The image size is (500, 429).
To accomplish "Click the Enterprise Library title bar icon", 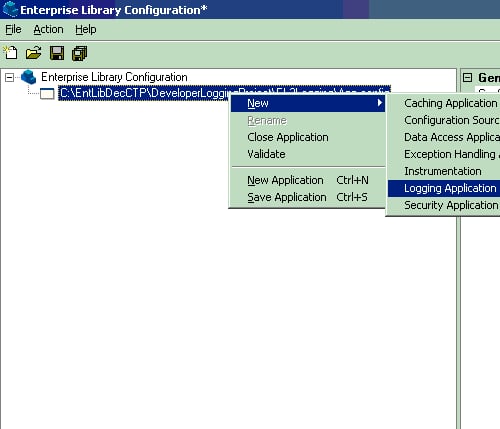I will pyautogui.click(x=10, y=9).
